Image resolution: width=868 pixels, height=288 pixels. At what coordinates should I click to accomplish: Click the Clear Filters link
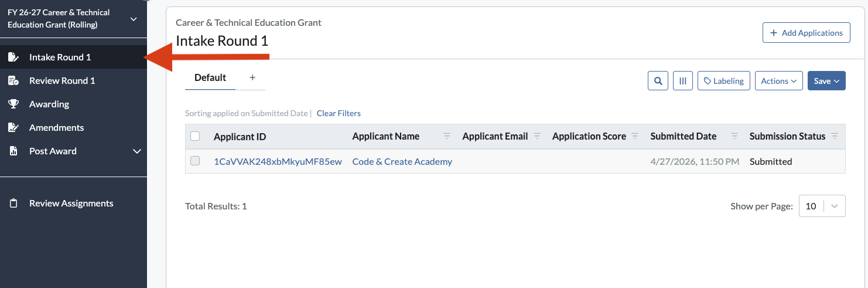(339, 113)
